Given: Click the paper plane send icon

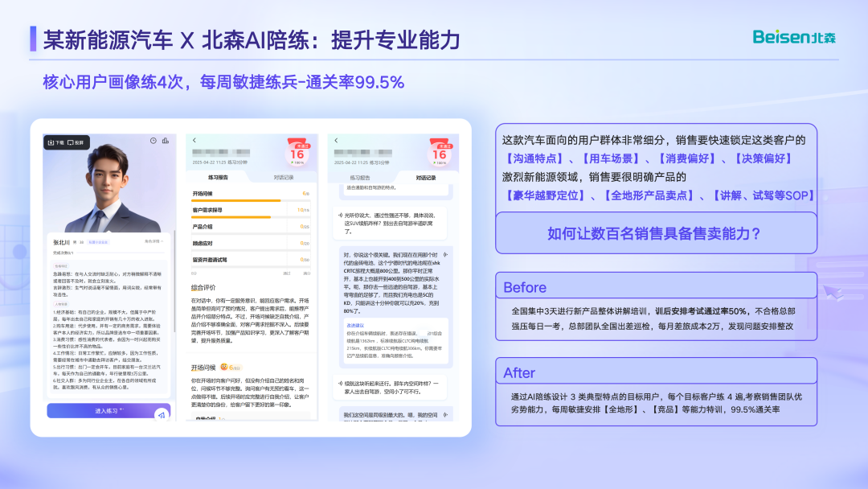Looking at the screenshot, I should pyautogui.click(x=162, y=414).
